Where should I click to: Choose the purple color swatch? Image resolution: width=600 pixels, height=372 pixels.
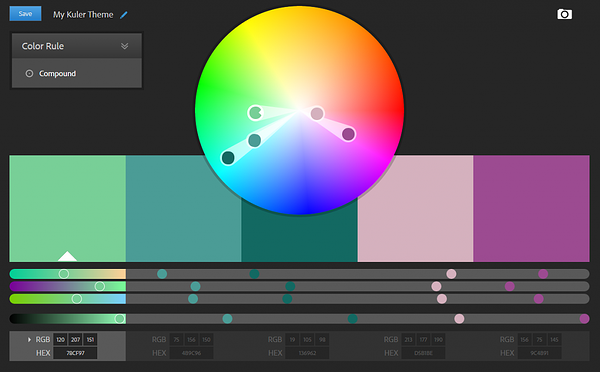(532, 209)
